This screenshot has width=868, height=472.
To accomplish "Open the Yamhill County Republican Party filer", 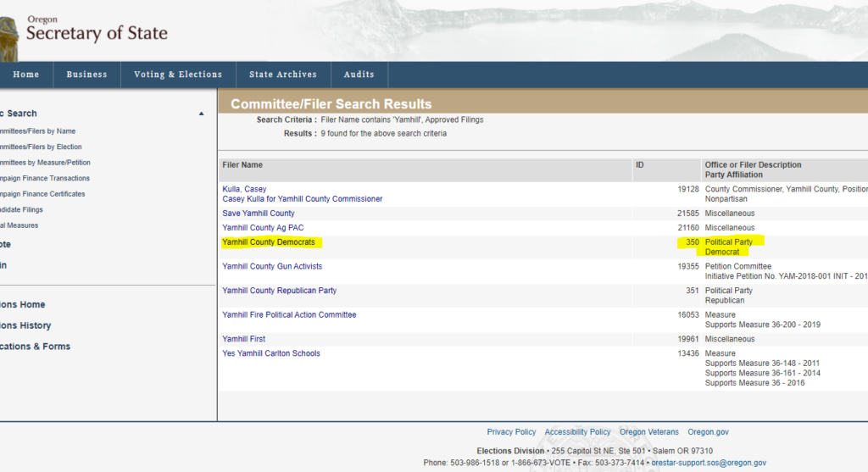I will tap(280, 291).
